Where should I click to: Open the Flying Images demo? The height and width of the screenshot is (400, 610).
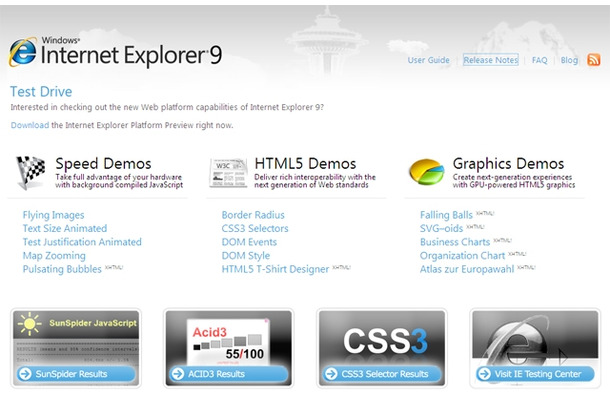coord(53,215)
